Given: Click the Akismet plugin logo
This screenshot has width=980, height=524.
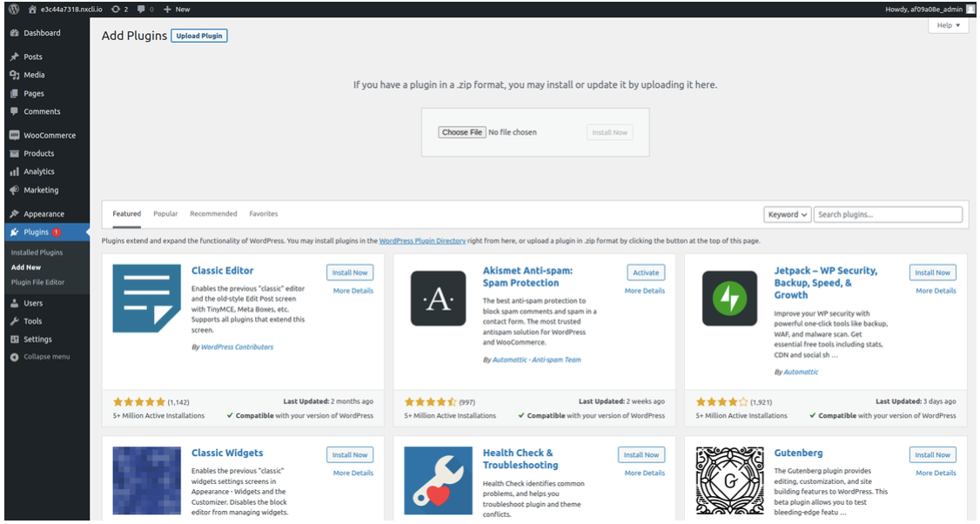Looking at the screenshot, I should point(438,299).
